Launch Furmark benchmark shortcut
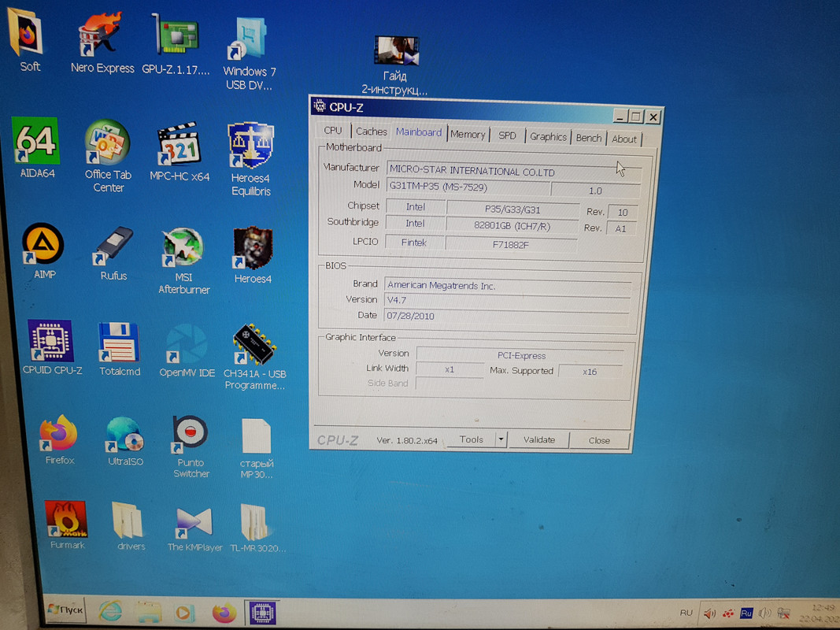This screenshot has height=630, width=840. 66,525
